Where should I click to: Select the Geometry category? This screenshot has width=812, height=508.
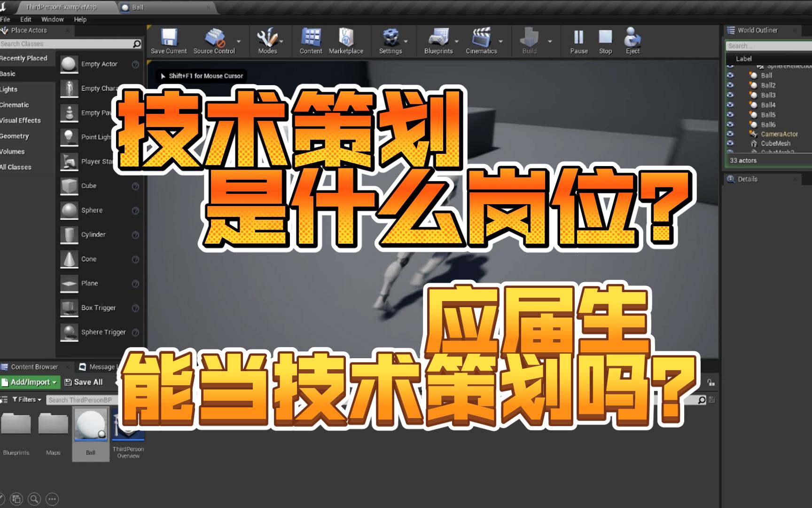15,136
